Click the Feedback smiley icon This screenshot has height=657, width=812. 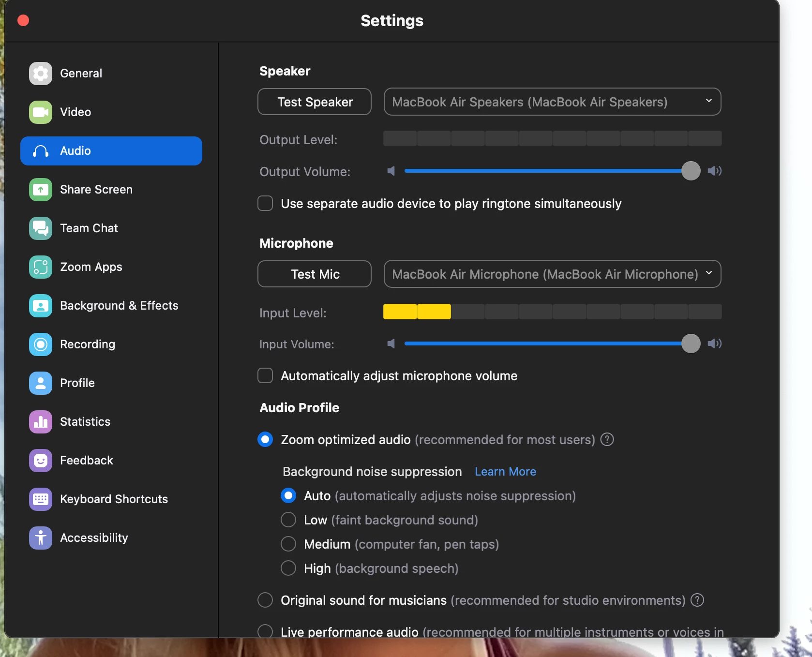point(41,461)
